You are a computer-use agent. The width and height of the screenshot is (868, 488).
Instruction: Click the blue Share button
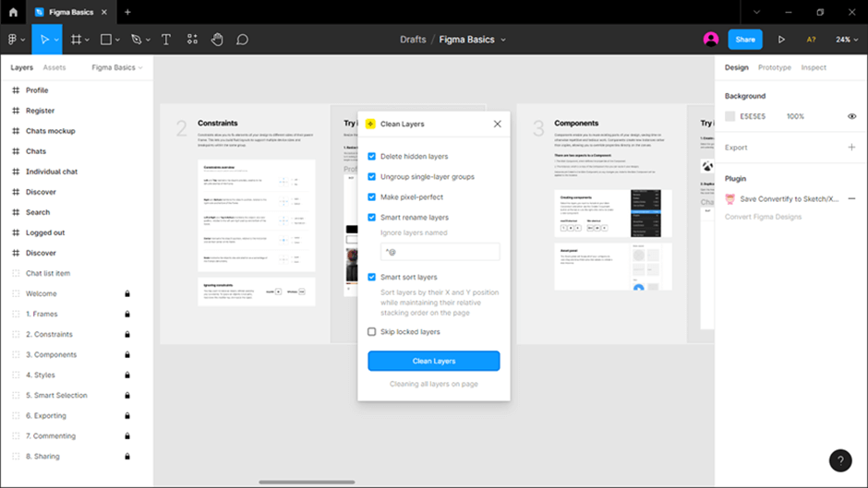pos(745,40)
